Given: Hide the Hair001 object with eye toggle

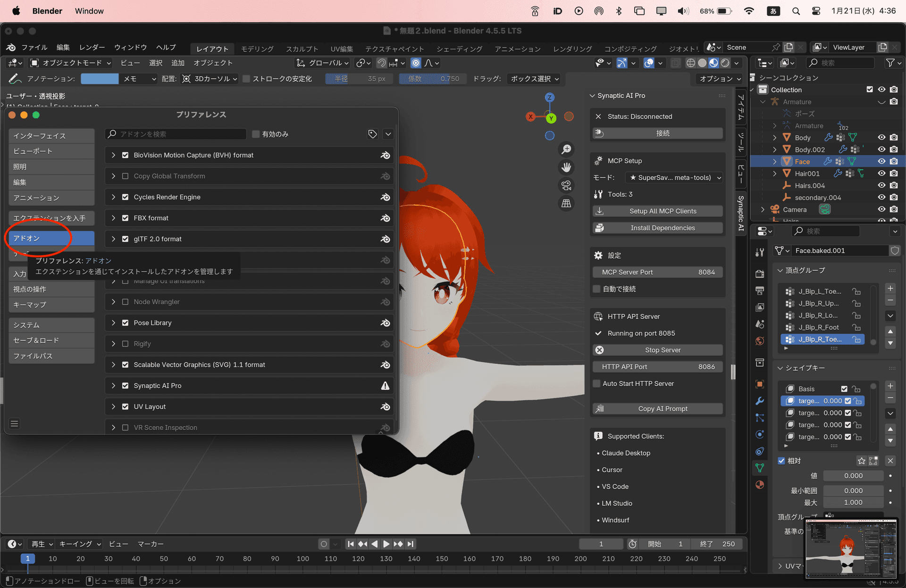Looking at the screenshot, I should [x=881, y=173].
